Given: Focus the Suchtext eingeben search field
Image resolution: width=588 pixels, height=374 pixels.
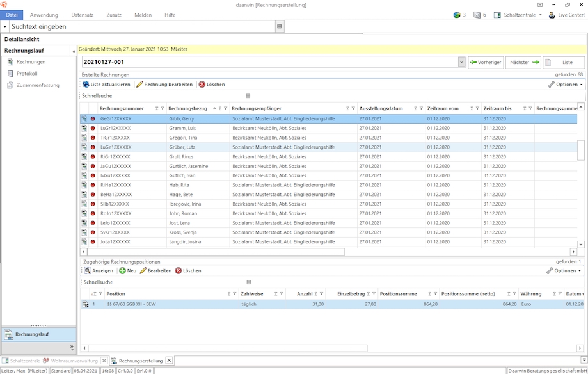Looking at the screenshot, I should click(x=142, y=27).
